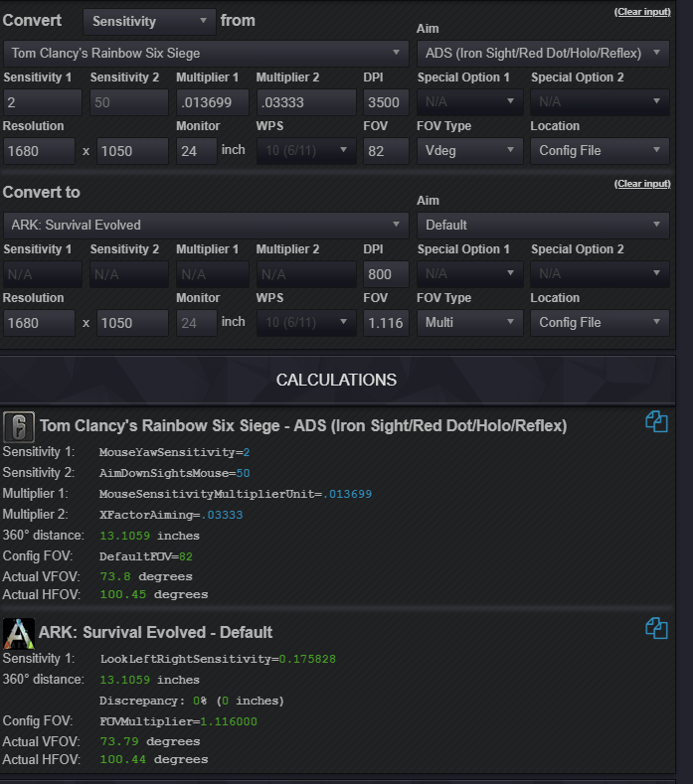
Task: Open the Sensitivity conversion type dropdown
Action: click(149, 22)
